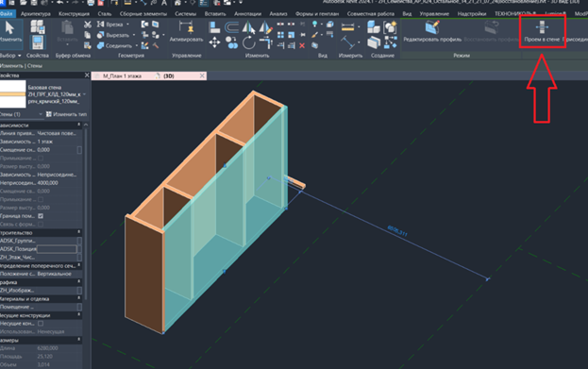Click the Вырезать (Cut geometry) tool

113,35
